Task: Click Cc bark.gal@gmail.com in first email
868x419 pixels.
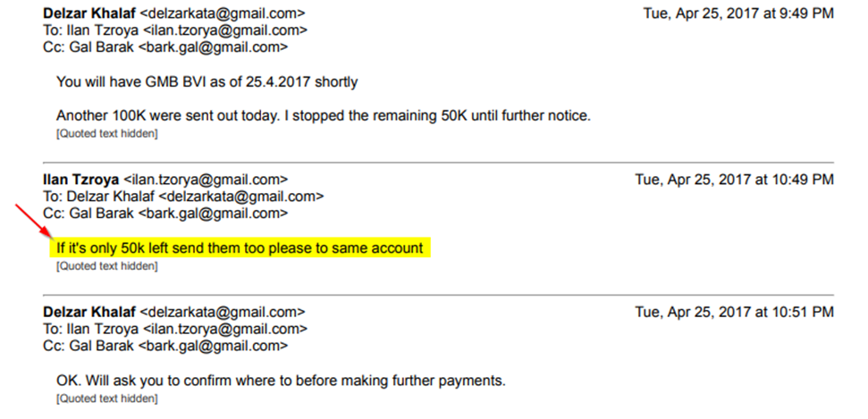Action: click(213, 47)
